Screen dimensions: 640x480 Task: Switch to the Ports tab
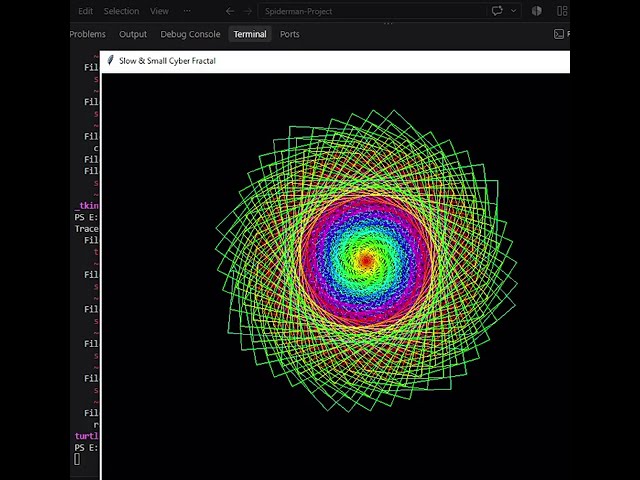click(289, 34)
